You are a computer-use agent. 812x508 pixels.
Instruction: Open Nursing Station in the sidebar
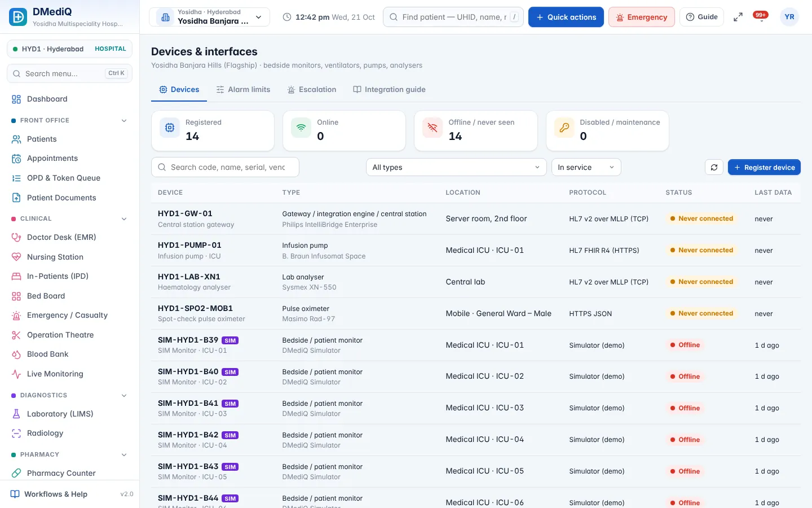(x=70, y=257)
